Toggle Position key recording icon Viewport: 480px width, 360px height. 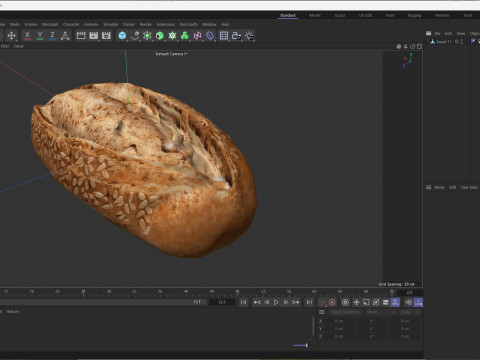pos(356,302)
